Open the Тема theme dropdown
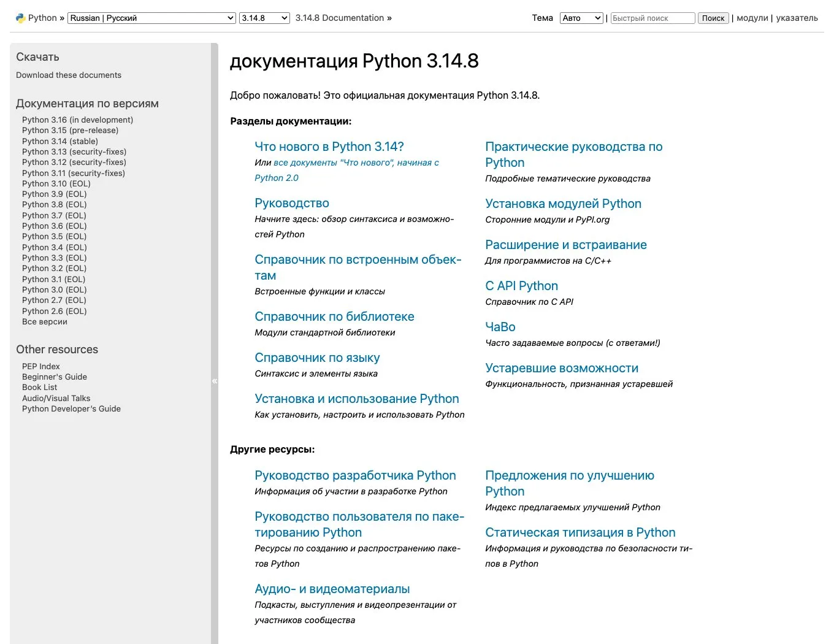 click(x=581, y=18)
